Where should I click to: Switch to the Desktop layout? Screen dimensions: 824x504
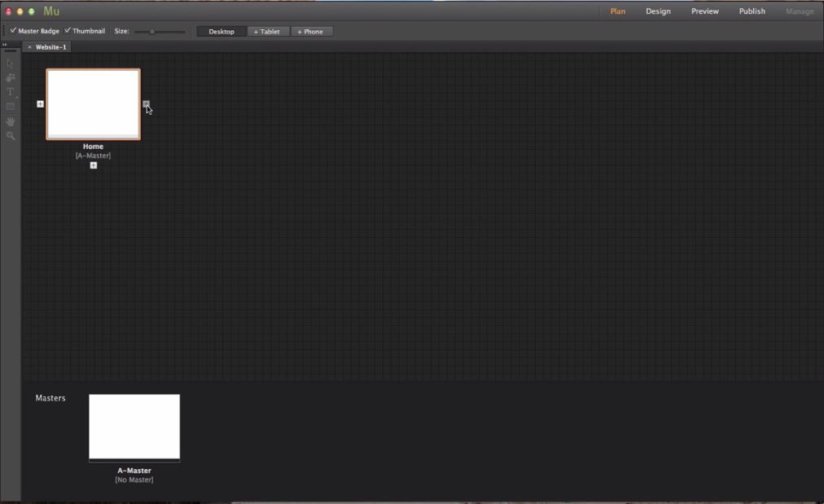[221, 32]
